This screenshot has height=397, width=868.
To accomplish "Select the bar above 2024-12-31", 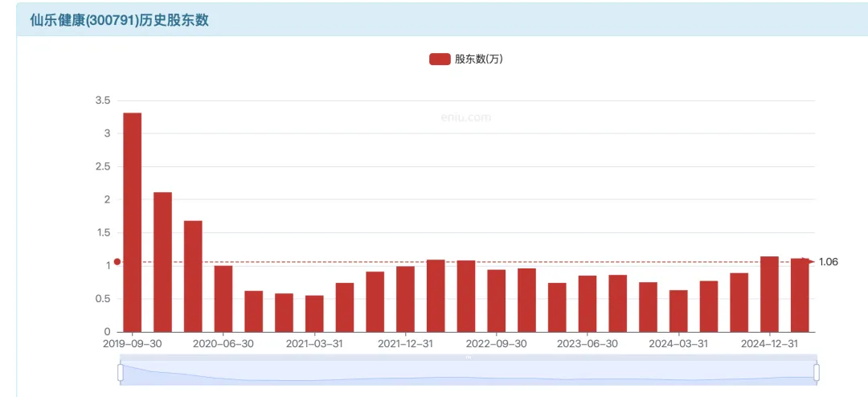I will click(769, 295).
